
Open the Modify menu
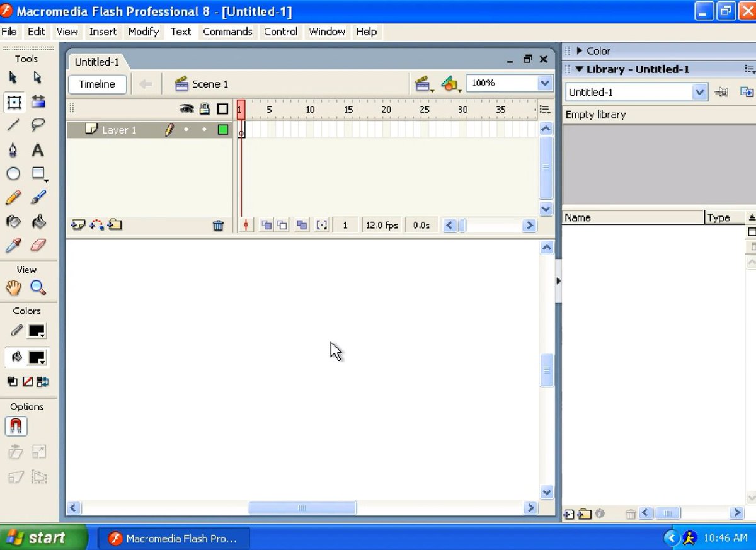pyautogui.click(x=144, y=32)
